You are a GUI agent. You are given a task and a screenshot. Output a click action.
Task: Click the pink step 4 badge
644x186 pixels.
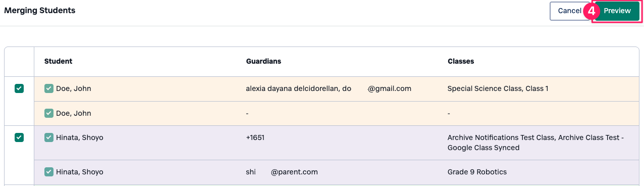(592, 11)
